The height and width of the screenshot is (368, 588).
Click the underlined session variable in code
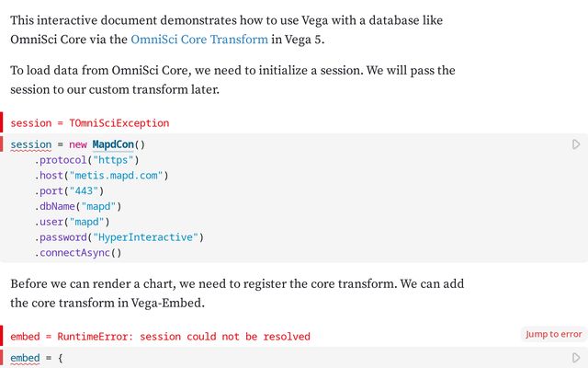31,144
